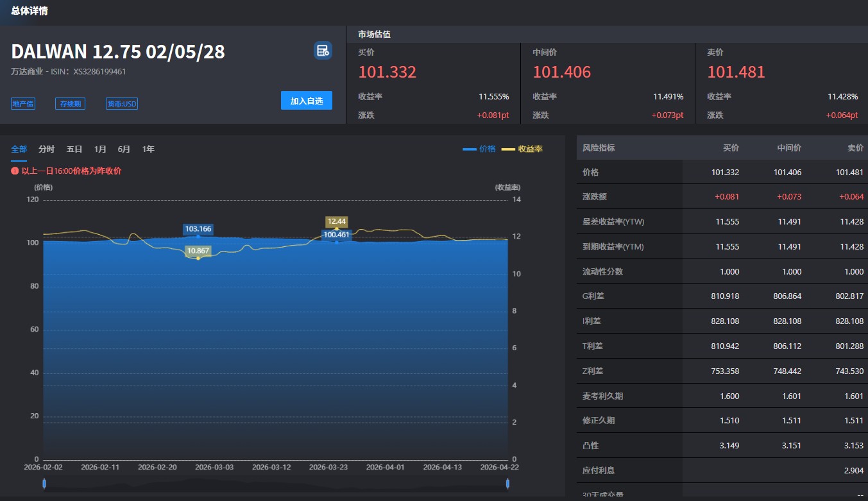Click the 存续期 status tag
Viewport: 868px width, 501px height.
70,104
